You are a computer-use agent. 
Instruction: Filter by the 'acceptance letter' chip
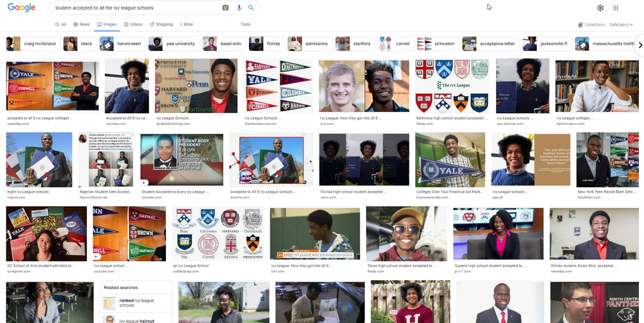pos(491,43)
